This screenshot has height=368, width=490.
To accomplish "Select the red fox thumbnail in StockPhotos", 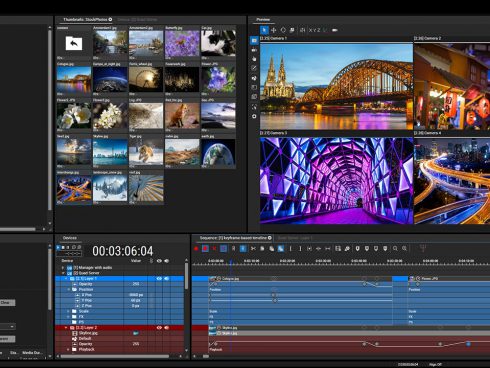I will pyautogui.click(x=182, y=116).
